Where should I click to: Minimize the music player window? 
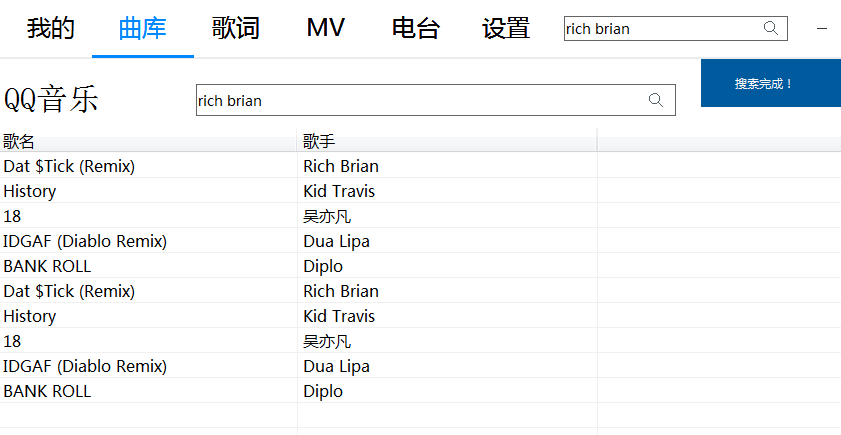(x=822, y=29)
